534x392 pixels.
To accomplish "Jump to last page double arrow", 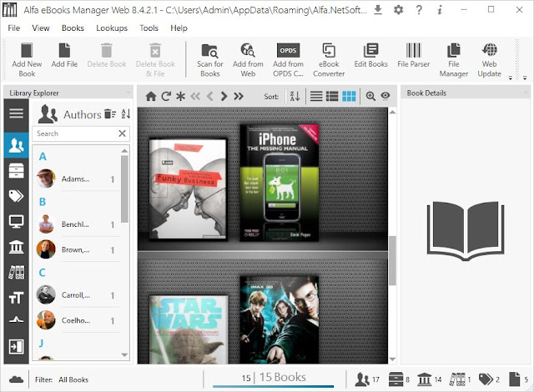I will pyautogui.click(x=239, y=96).
